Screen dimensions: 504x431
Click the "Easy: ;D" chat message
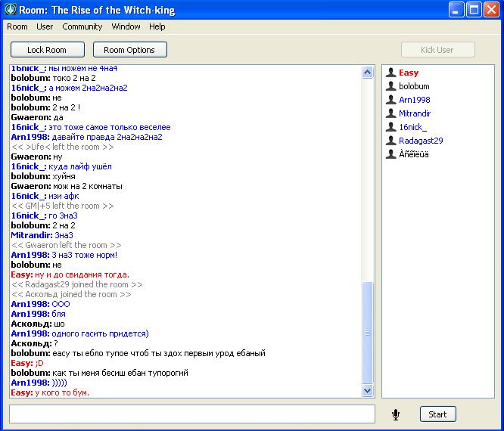coord(27,363)
